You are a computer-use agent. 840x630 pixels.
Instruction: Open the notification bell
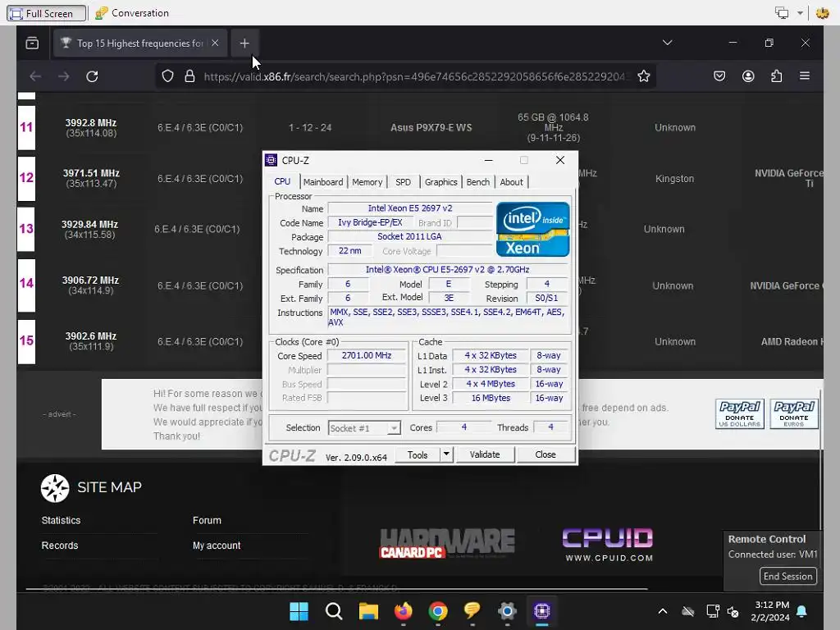(802, 611)
